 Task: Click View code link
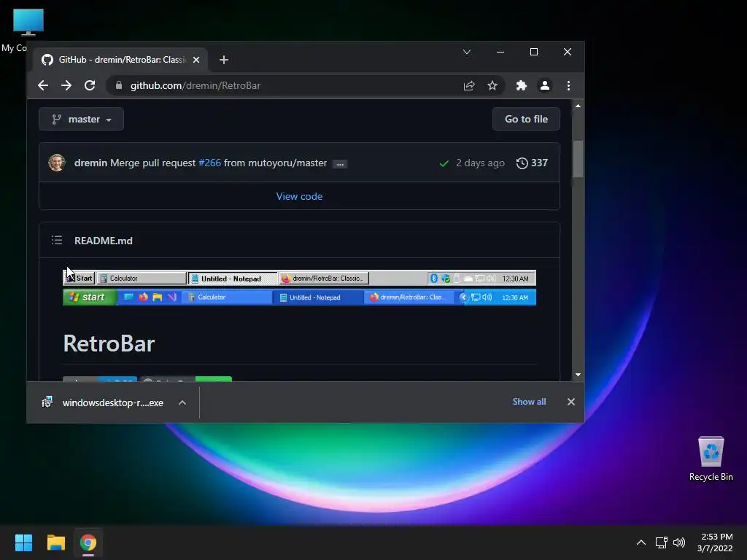coord(299,196)
